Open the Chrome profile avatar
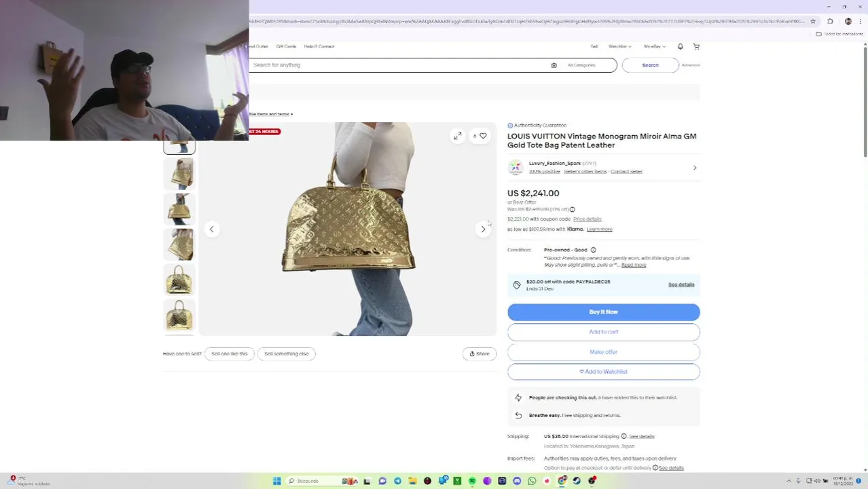 pos(848,21)
